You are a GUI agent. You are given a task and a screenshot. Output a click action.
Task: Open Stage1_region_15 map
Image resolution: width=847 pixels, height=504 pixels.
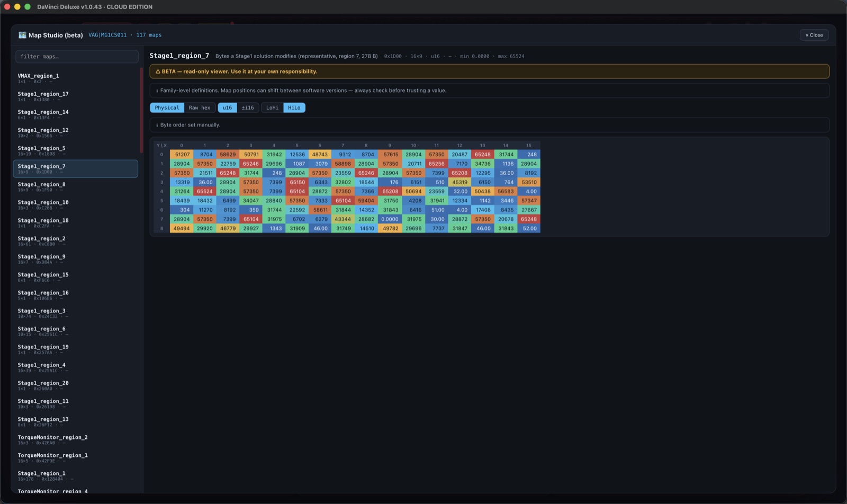75,277
